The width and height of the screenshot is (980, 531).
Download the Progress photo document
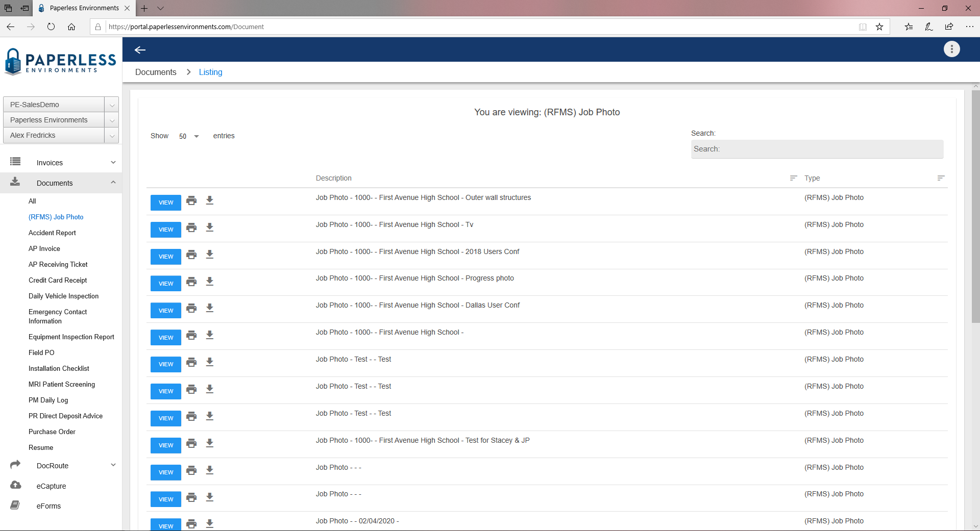[x=210, y=282]
